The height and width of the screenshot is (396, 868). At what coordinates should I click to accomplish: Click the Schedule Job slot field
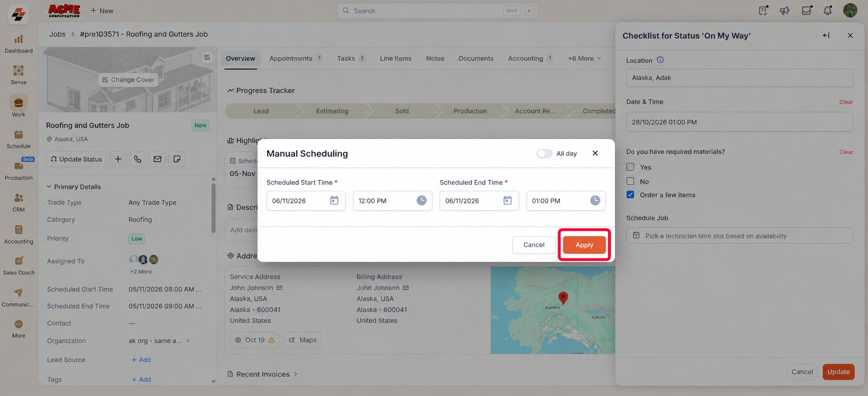click(739, 236)
